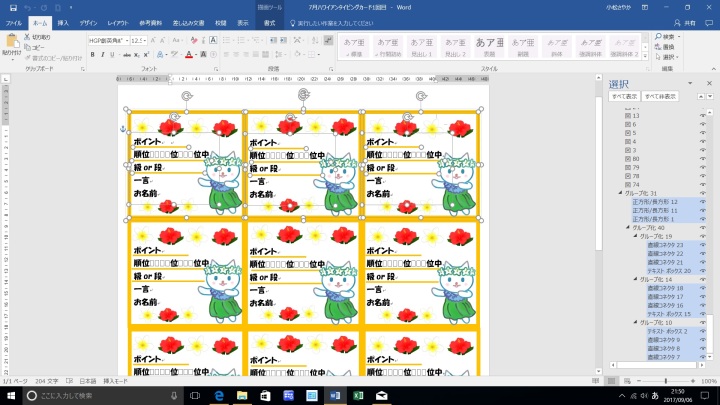Click the Paste (貼り付け) icon
Screen dimensions: 720x405
(11, 42)
